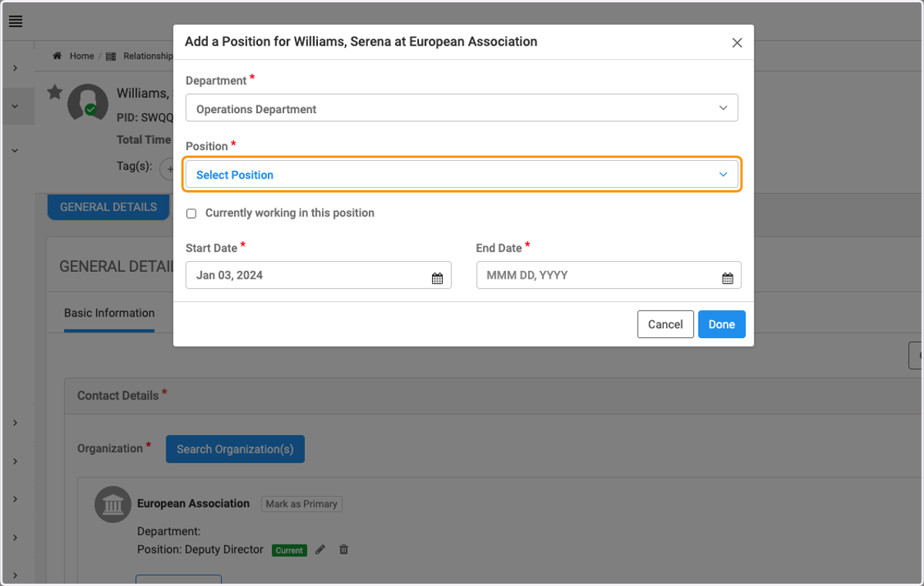This screenshot has height=586, width=924.
Task: Click pencil edit icon beside Deputy Director
Action: 320,550
